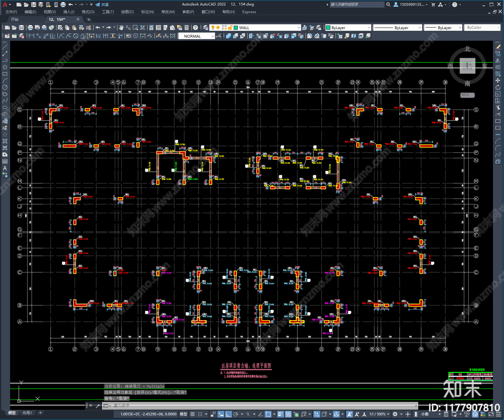Open the 绘图(D) menu

[127, 12]
